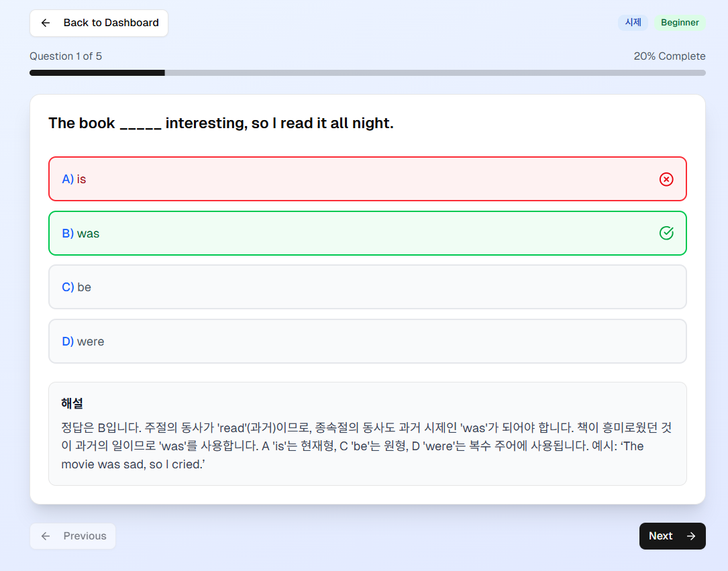Go to the Previous question

[x=73, y=536]
